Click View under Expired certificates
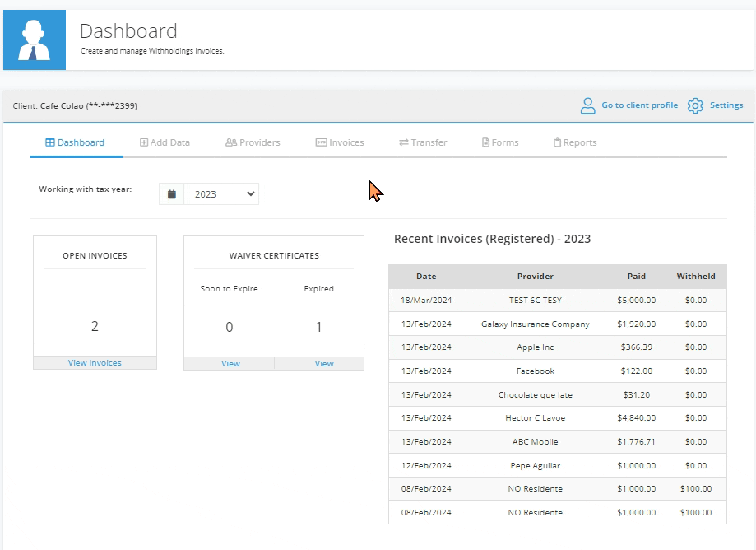Screen dimensions: 756x550 [324, 364]
